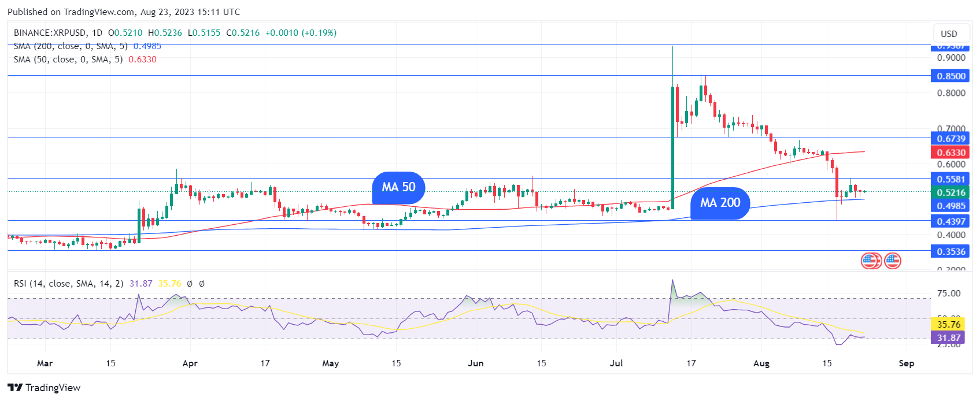Click the Aug label on time axis
Image resolution: width=980 pixels, height=401 pixels.
[x=761, y=363]
